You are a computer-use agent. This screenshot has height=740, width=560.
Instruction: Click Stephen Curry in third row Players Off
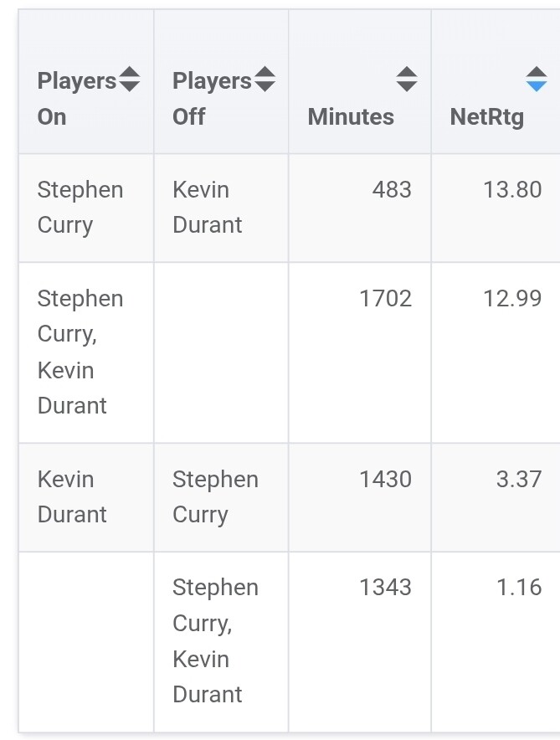click(215, 497)
